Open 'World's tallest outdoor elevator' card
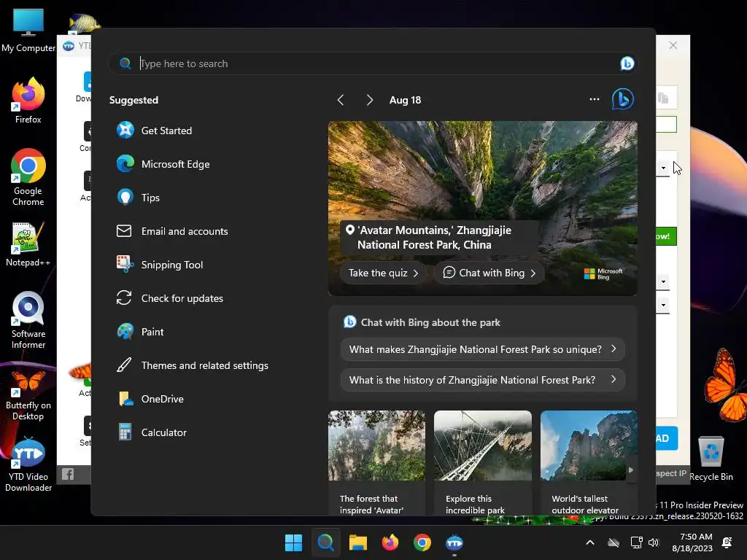 589,463
